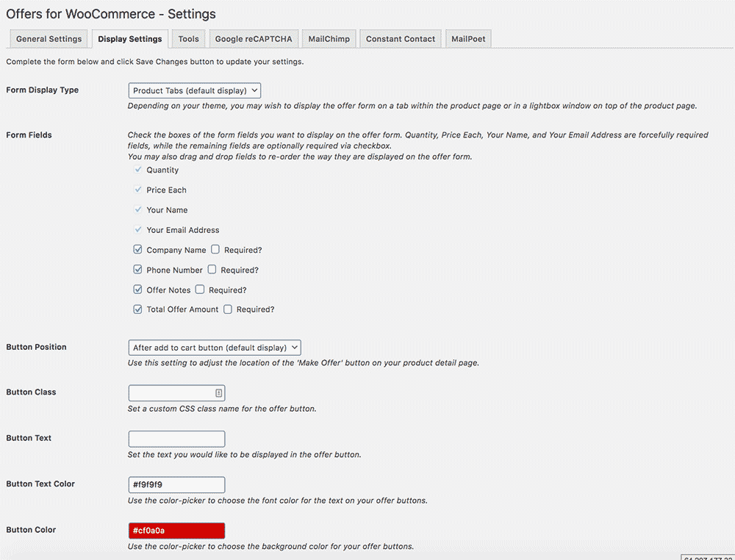Viewport: 735px width, 560px height.
Task: Focus the Button Text input field
Action: pos(176,439)
